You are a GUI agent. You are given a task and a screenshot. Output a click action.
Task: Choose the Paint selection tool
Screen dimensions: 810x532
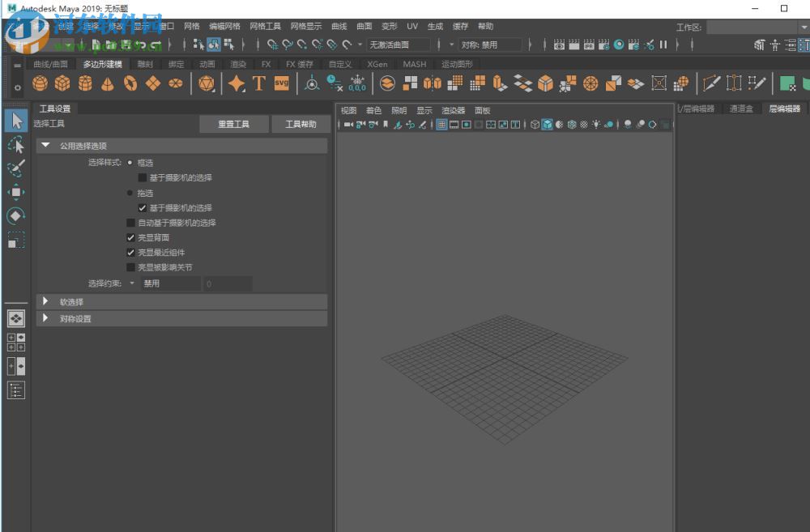coord(15,168)
